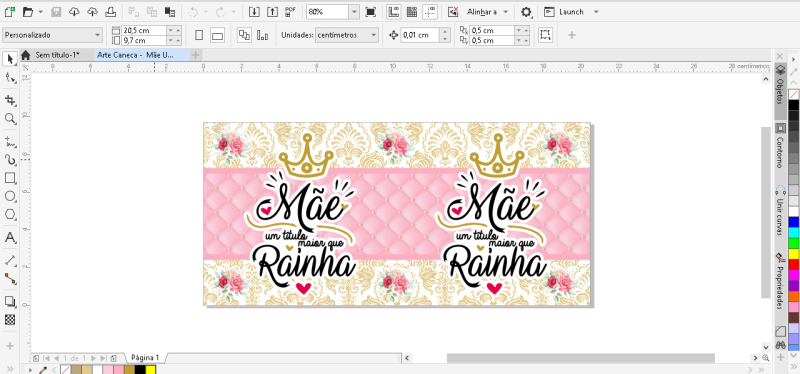
Task: Select the Crop tool
Action: [x=10, y=100]
